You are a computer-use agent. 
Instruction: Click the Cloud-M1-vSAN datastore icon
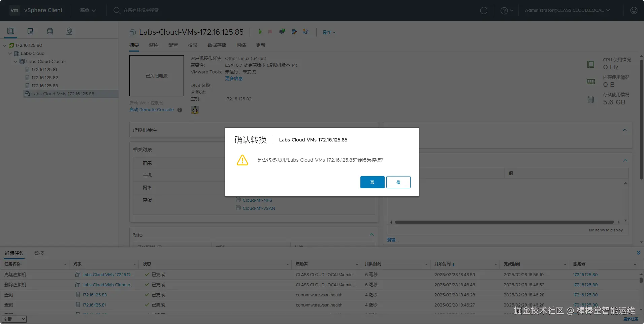pos(238,208)
